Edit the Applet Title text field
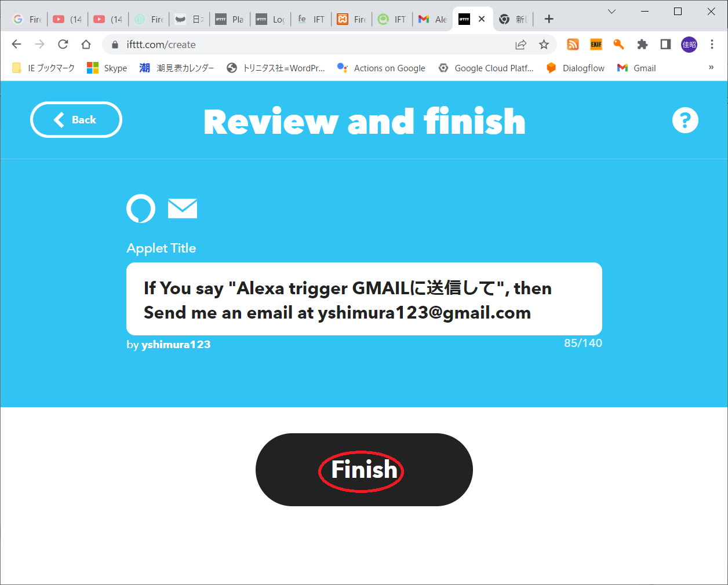Viewport: 728px width, 585px height. [364, 299]
